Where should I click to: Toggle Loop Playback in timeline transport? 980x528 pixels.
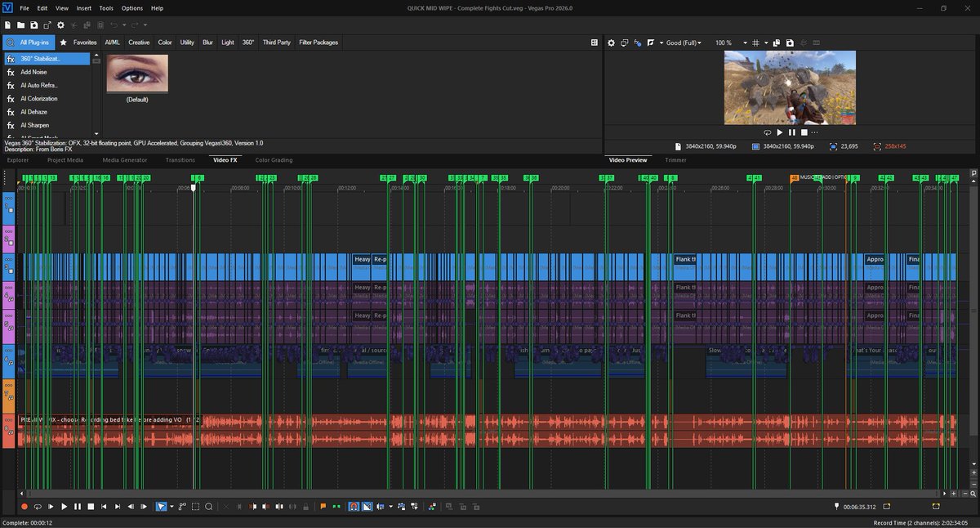click(38, 507)
